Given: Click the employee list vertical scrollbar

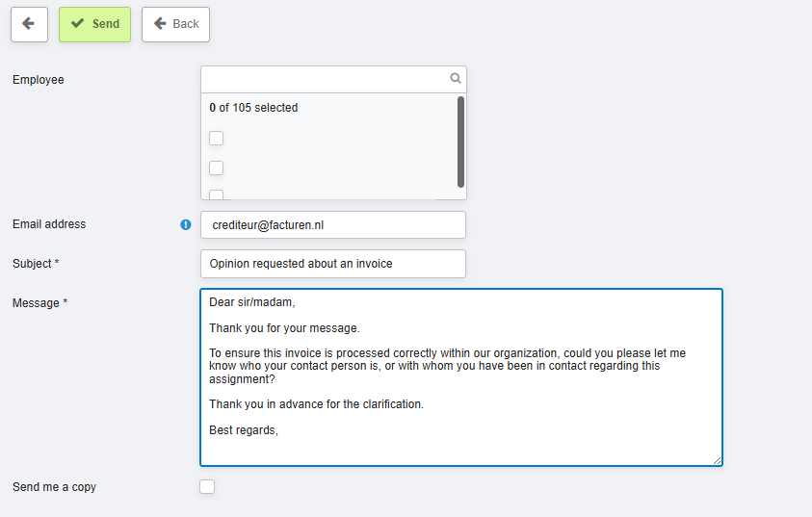Looking at the screenshot, I should [461, 142].
